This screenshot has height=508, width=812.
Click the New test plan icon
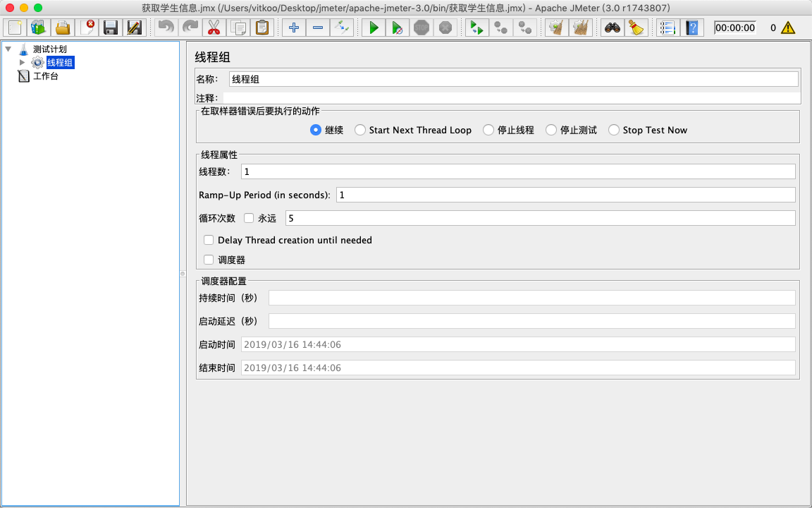pos(15,28)
